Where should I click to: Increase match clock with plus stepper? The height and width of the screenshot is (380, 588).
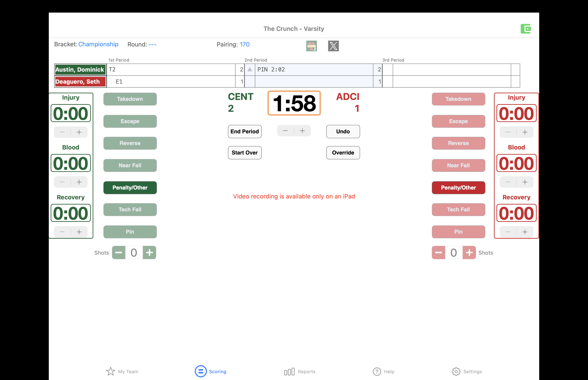click(x=303, y=131)
